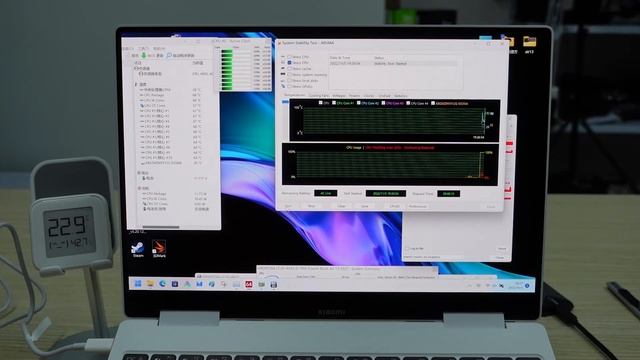Viewport: 640px width, 360px height.
Task: Click the sensor window horizontal scrollbar
Action: tap(161, 227)
